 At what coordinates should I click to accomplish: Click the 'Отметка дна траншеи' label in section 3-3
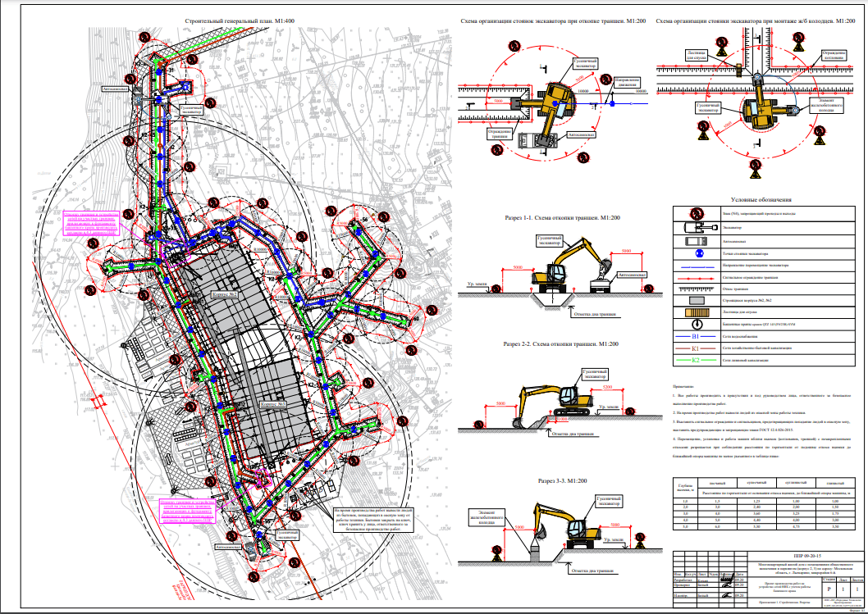tap(592, 570)
